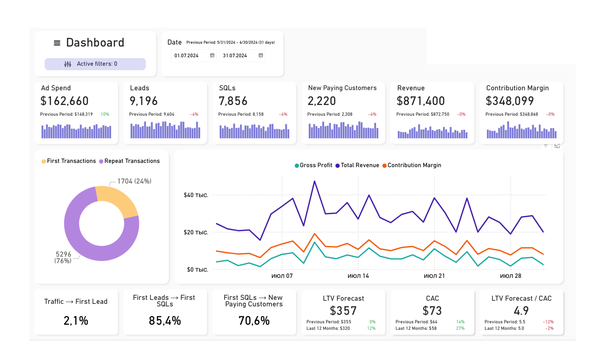Click the red -12% change in LTV/CAC card

click(548, 322)
